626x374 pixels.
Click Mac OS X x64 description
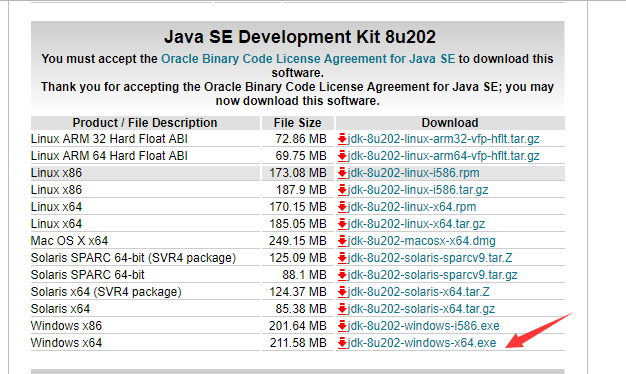click(x=69, y=241)
